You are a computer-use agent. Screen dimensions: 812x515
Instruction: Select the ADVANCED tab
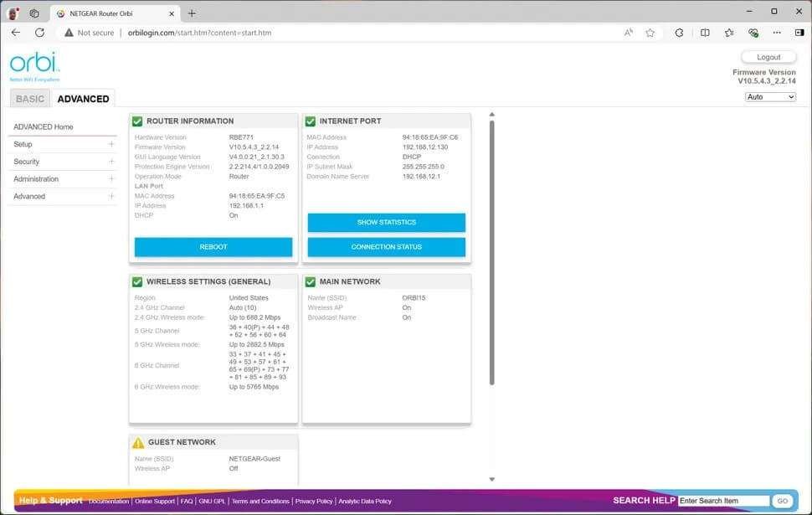pos(84,99)
